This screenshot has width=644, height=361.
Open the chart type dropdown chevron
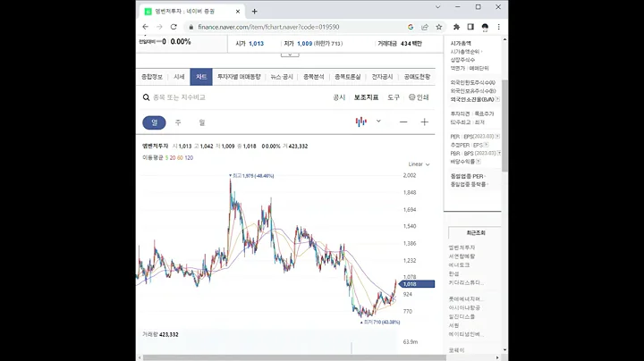(x=378, y=121)
